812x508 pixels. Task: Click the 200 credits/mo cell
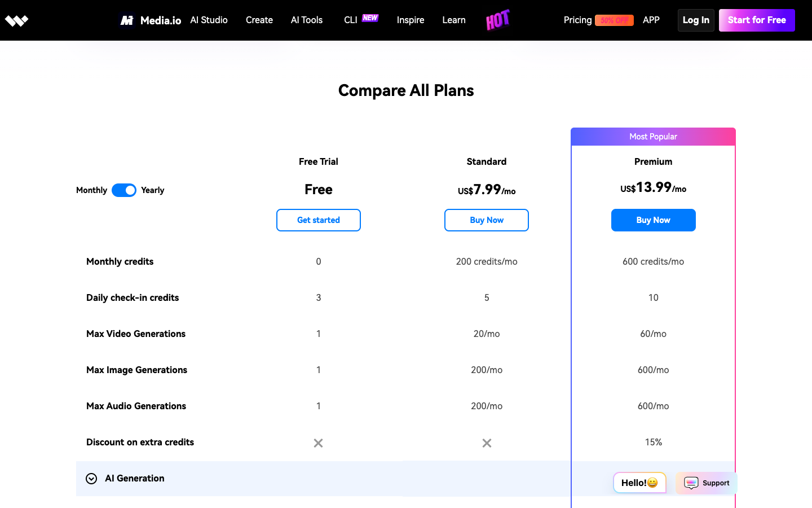(x=487, y=261)
